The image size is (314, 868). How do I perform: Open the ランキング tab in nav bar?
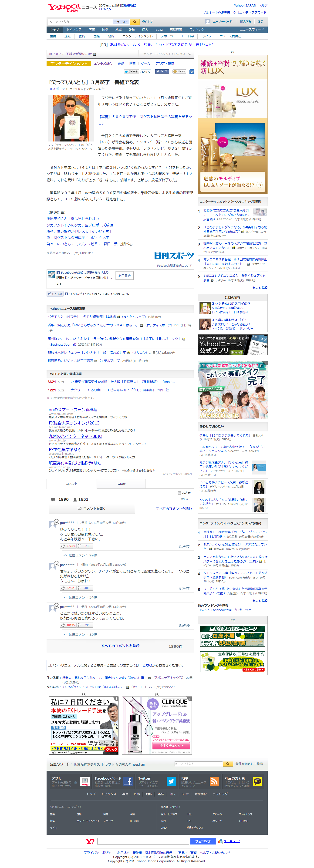pyautogui.click(x=196, y=30)
